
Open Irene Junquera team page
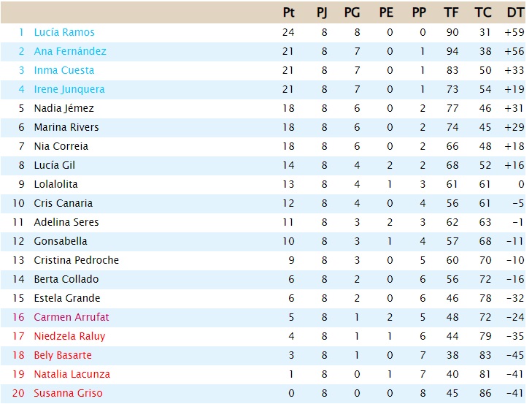(x=69, y=89)
